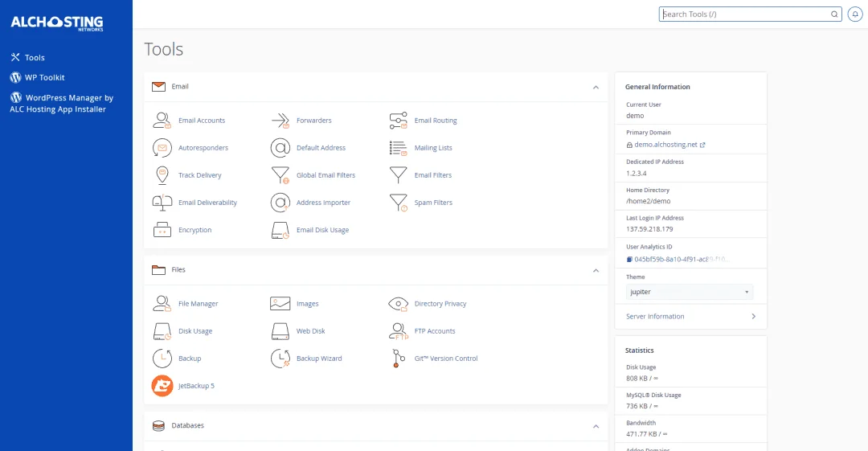Image resolution: width=868 pixels, height=451 pixels.
Task: Click the Files section header label
Action: coord(178,270)
